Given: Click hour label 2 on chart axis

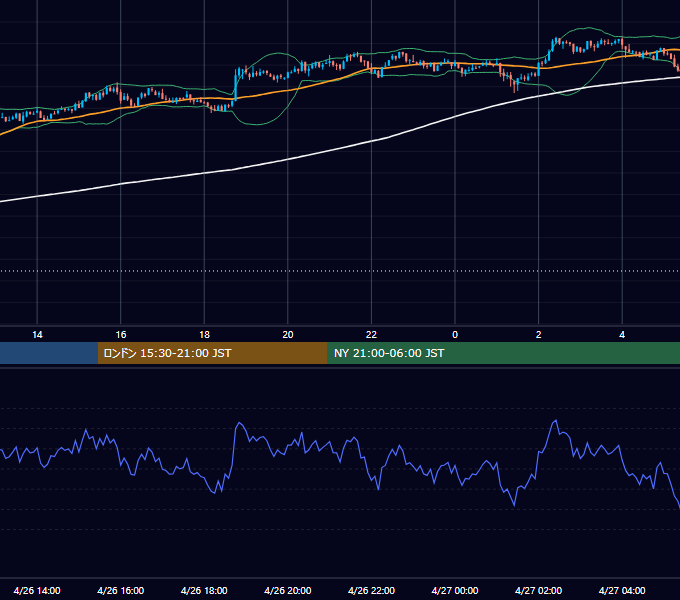Looking at the screenshot, I should 539,335.
